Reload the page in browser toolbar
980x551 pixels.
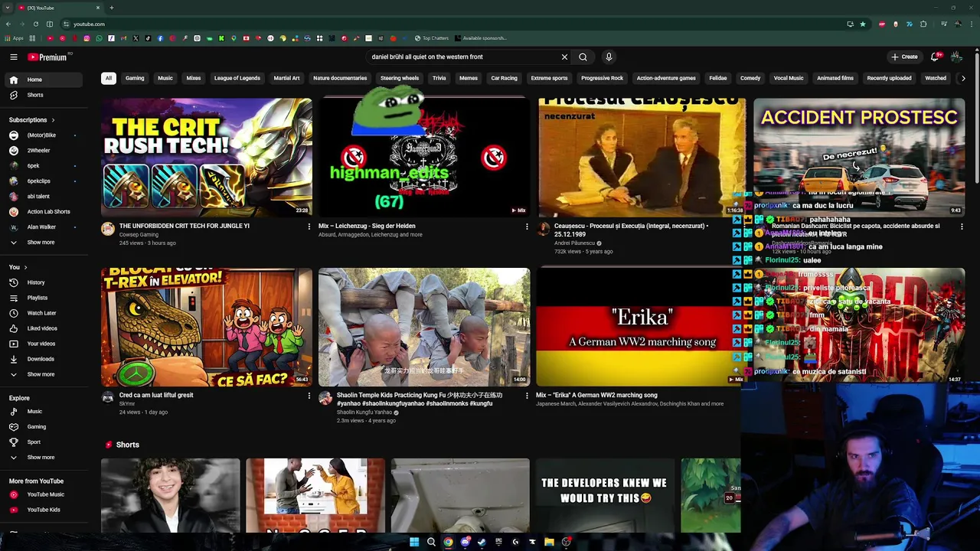coord(35,24)
